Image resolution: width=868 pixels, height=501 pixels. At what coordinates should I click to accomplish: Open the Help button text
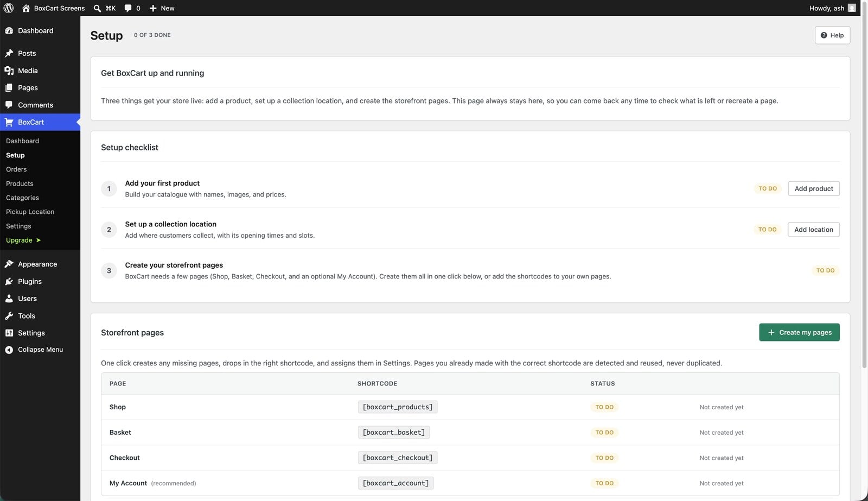(837, 35)
